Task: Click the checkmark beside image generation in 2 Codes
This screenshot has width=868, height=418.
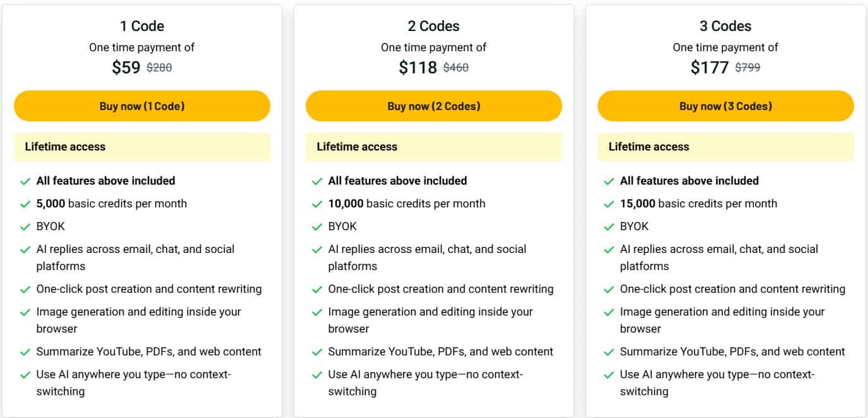Action: click(x=318, y=312)
